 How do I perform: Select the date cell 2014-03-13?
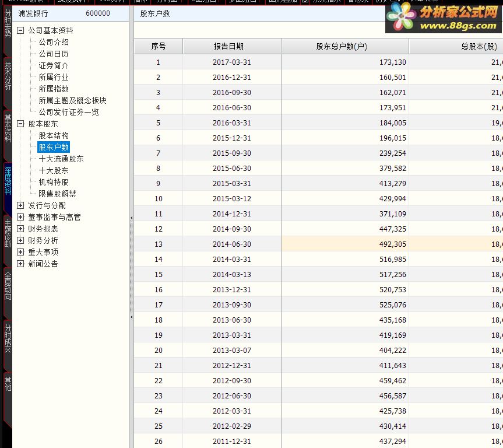tap(231, 275)
